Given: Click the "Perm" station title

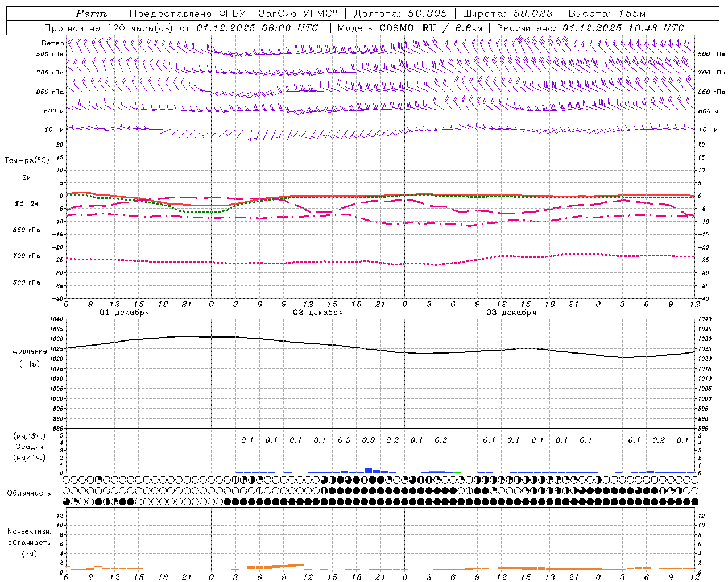Looking at the screenshot, I should [91, 14].
